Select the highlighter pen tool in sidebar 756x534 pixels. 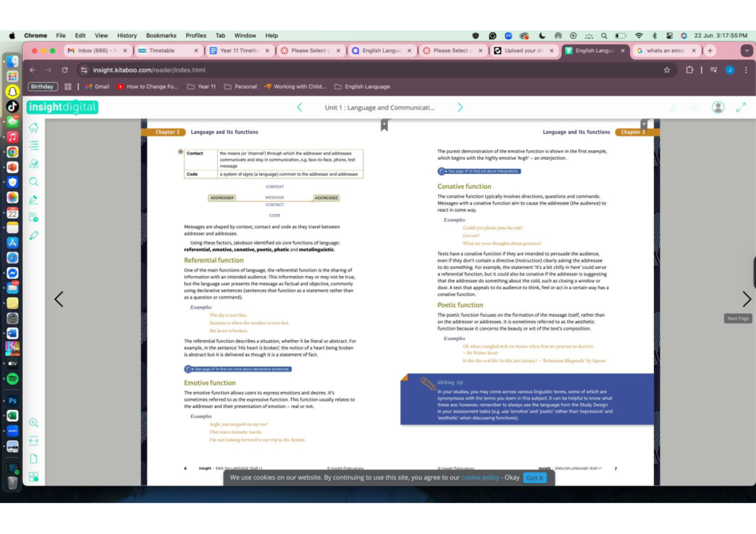tap(34, 200)
